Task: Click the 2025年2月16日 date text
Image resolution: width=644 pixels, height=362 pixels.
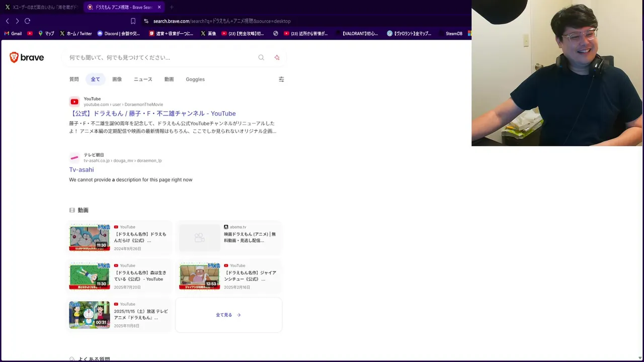Action: [x=237, y=288]
